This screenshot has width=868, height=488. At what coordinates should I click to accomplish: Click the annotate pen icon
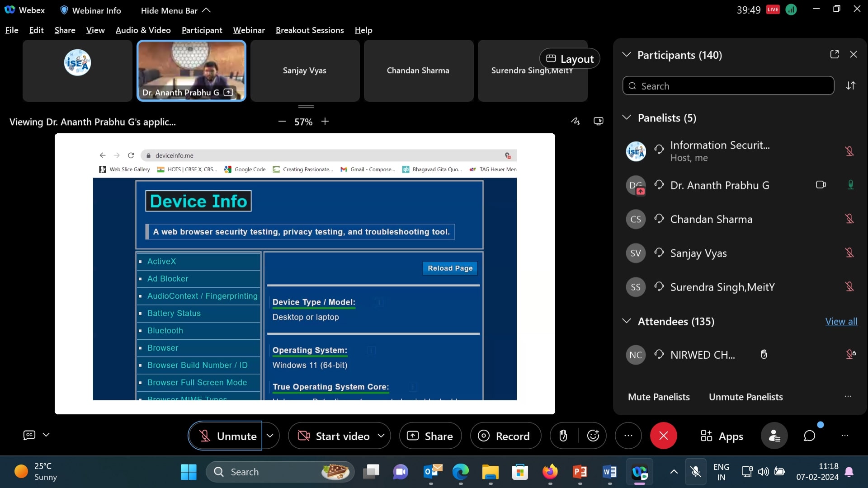coord(575,121)
